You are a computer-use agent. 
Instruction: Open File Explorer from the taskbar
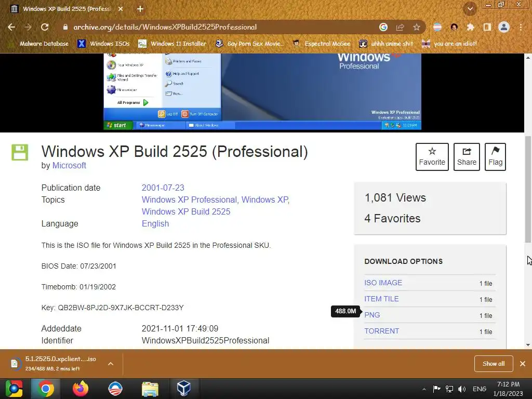pos(150,389)
